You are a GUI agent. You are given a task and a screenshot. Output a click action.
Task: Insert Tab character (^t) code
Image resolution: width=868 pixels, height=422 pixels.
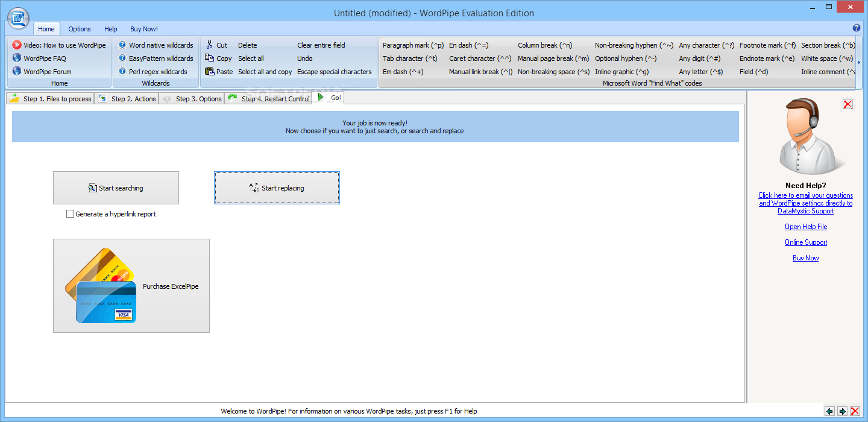[410, 58]
